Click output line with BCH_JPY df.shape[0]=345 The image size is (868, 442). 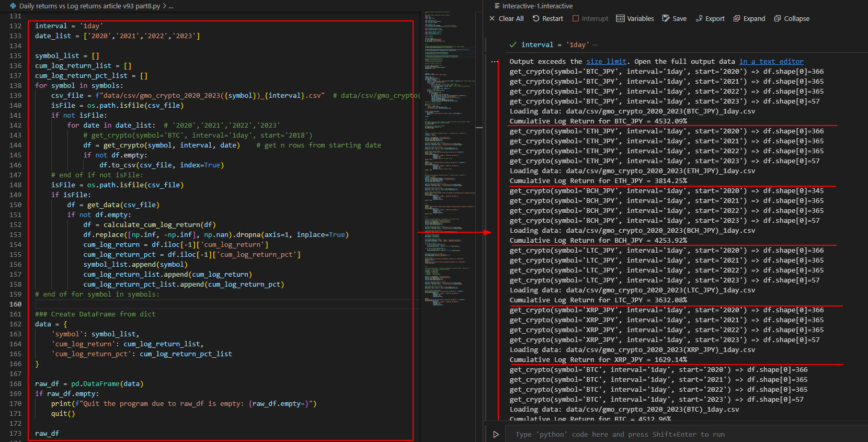coord(667,190)
